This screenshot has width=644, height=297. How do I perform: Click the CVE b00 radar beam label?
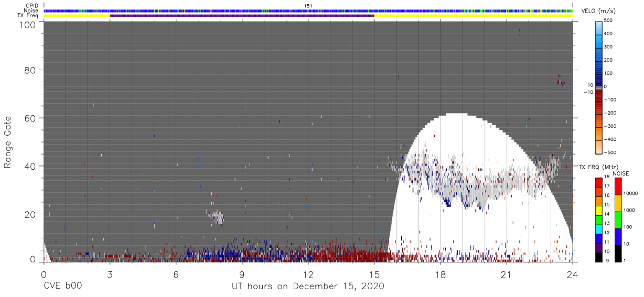(x=63, y=287)
